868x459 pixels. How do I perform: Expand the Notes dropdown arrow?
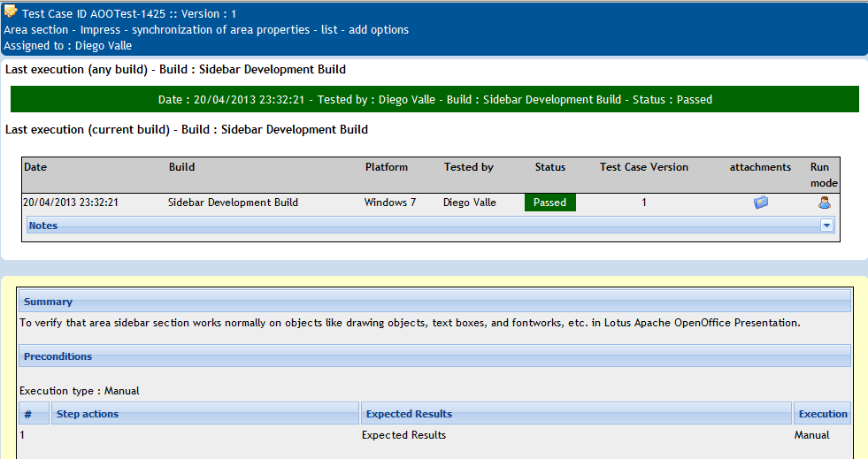(x=826, y=225)
